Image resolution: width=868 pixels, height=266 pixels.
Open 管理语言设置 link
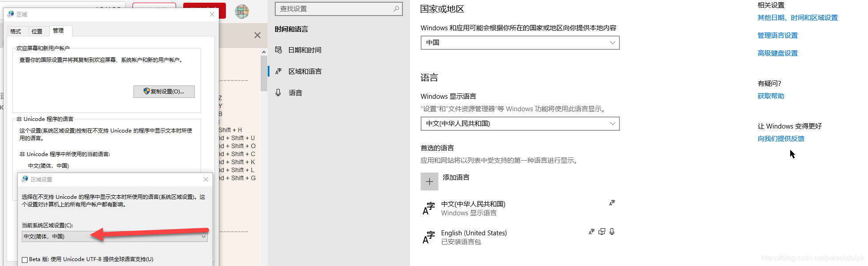click(778, 36)
